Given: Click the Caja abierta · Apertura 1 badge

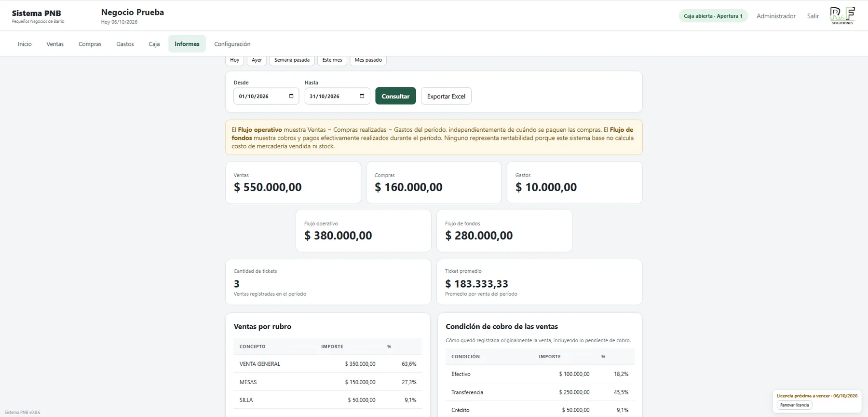Looking at the screenshot, I should 713,16.
